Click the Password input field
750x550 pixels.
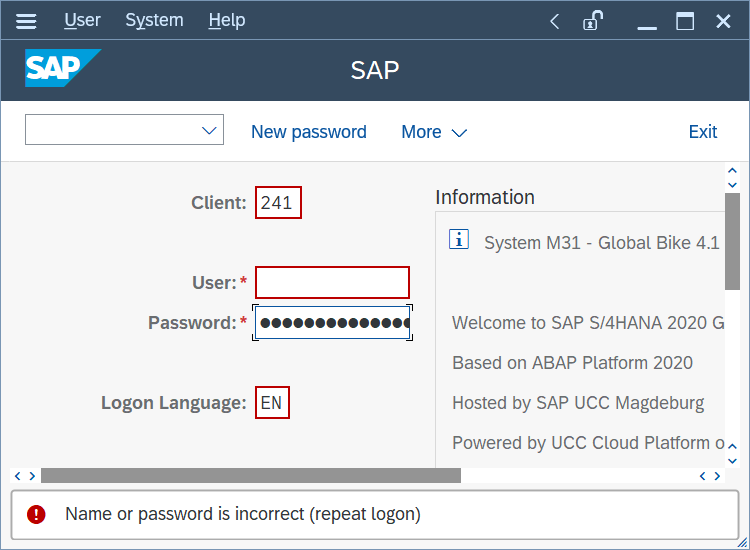coord(332,322)
